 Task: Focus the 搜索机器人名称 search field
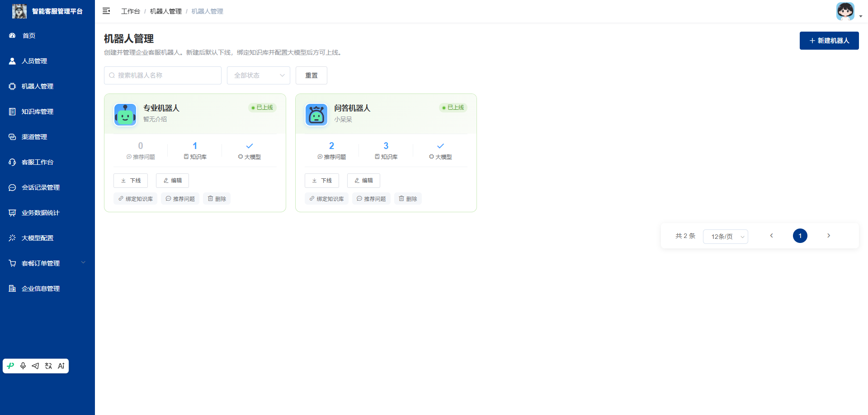pos(163,75)
